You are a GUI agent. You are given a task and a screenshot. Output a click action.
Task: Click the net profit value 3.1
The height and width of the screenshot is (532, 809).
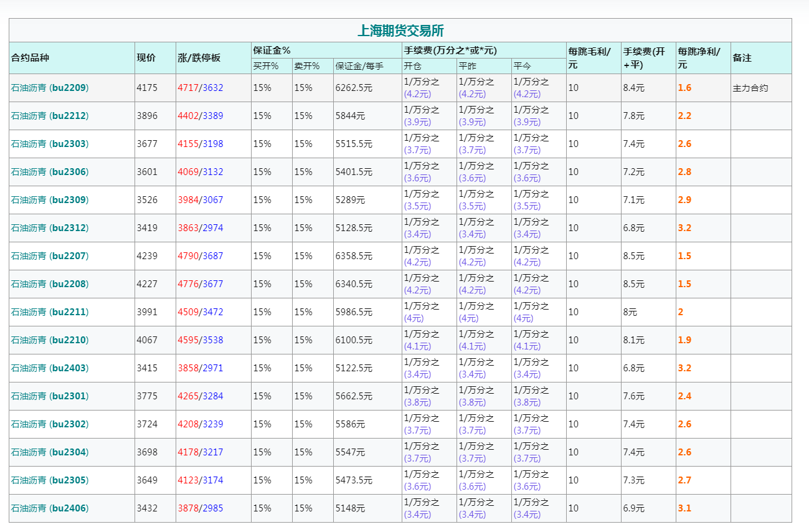[x=684, y=508]
